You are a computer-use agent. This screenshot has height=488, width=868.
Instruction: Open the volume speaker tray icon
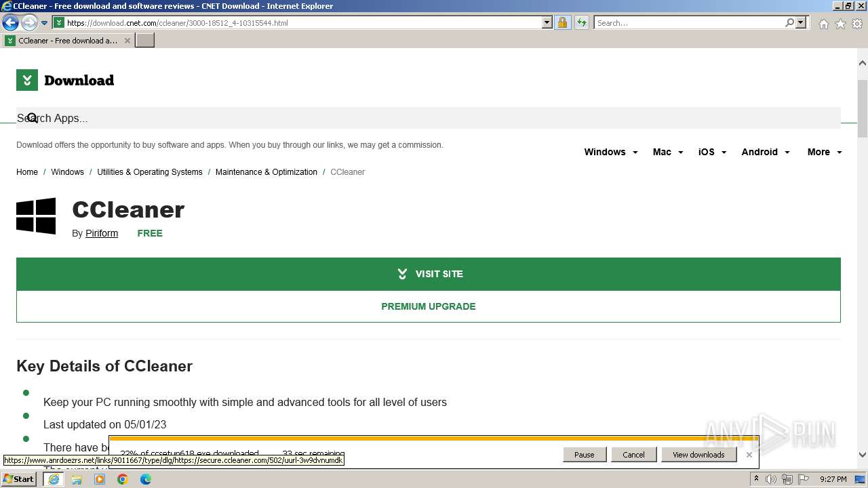[771, 479]
